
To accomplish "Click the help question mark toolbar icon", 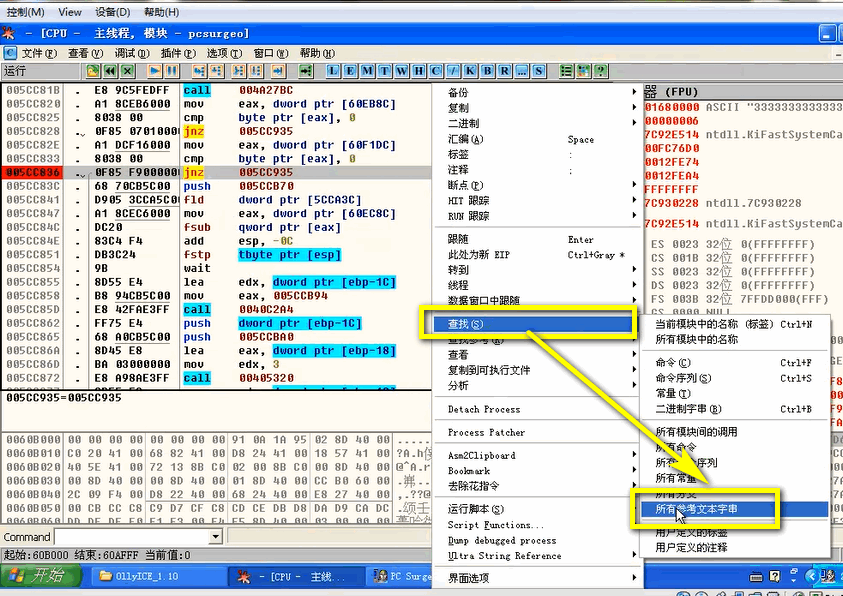I will tap(601, 71).
